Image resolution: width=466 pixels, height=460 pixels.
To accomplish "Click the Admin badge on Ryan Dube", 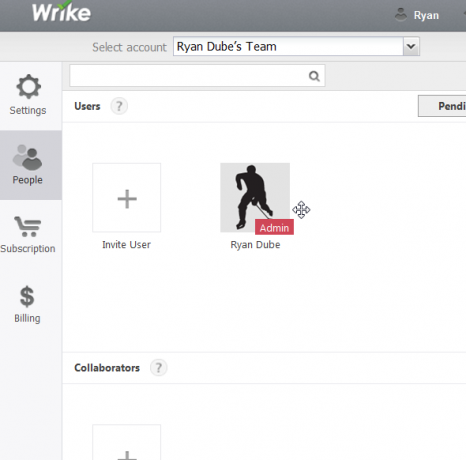I will click(274, 227).
